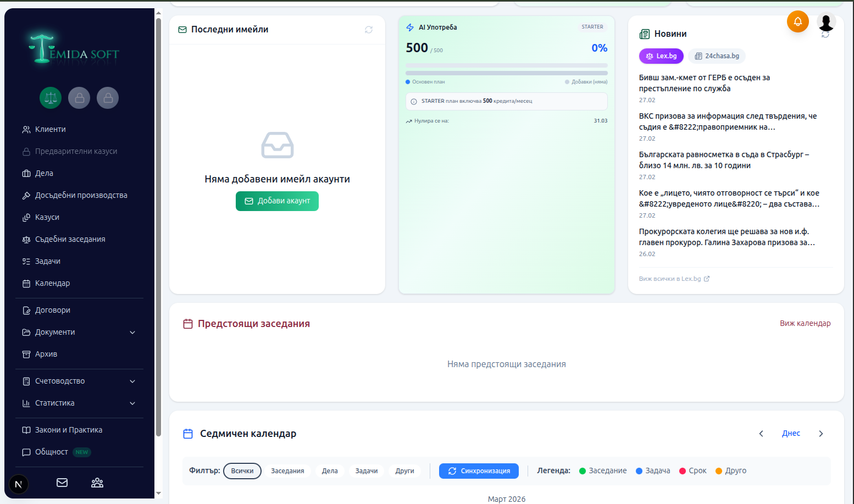The width and height of the screenshot is (854, 504).
Task: Open Клиенти in the sidebar
Action: point(80,129)
